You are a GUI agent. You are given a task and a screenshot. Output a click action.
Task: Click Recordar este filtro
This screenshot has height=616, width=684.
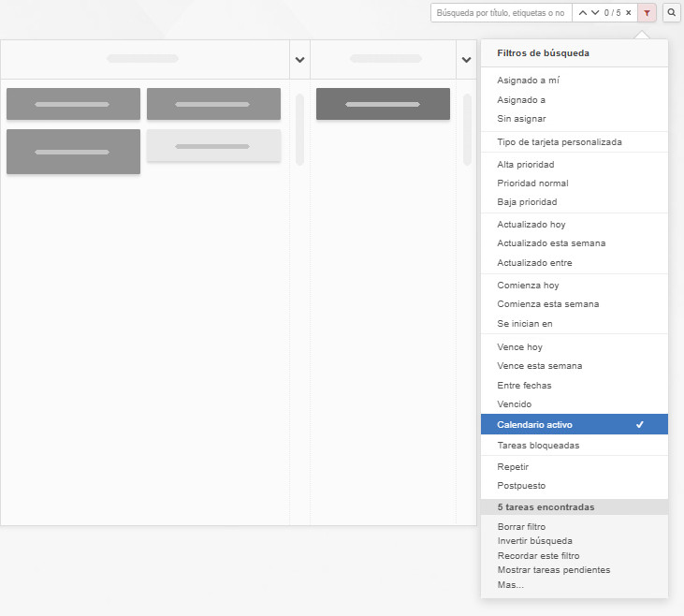538,556
